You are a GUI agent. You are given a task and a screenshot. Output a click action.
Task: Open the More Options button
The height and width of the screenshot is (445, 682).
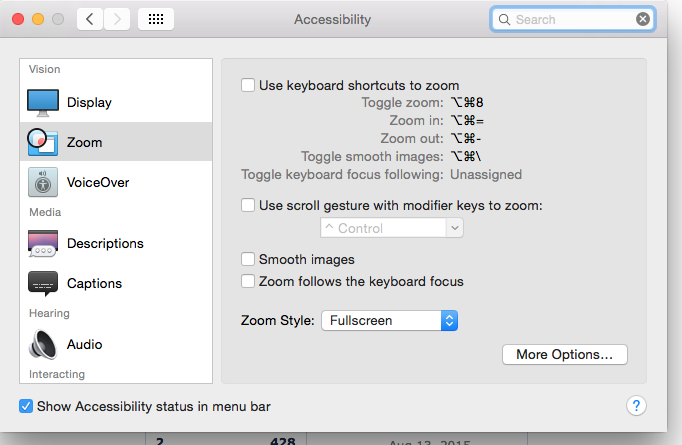coord(565,355)
